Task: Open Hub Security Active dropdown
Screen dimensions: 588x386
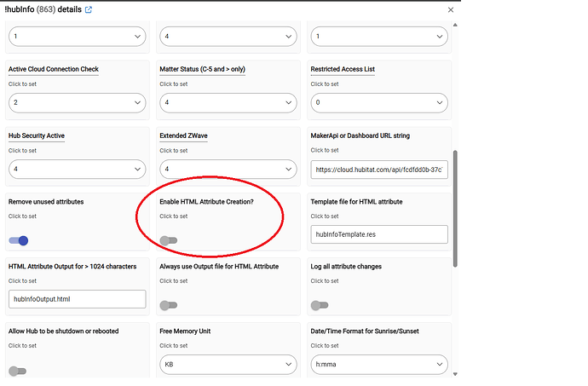Action: coord(78,170)
